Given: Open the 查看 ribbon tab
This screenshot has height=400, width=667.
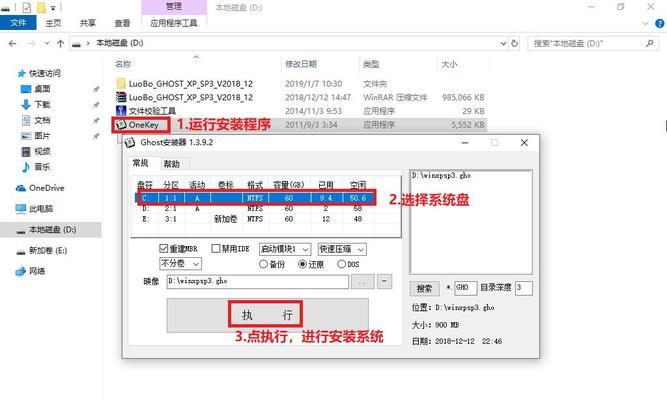Looking at the screenshot, I should 122,23.
